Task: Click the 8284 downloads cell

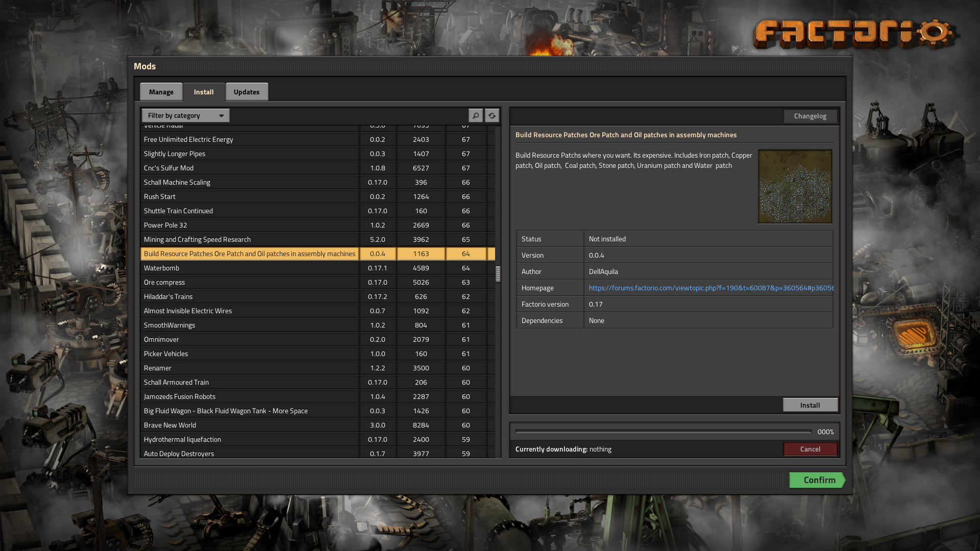Action: pos(421,425)
